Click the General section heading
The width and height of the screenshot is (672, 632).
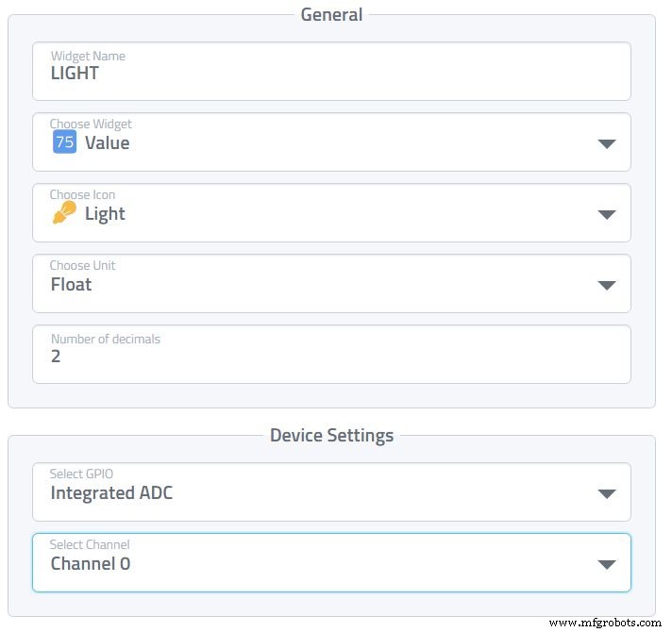point(331,14)
